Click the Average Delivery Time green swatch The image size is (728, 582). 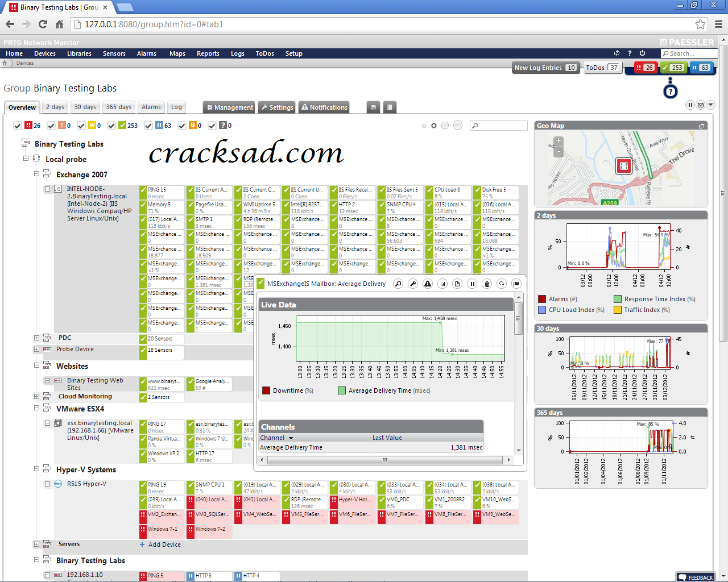[x=342, y=390]
